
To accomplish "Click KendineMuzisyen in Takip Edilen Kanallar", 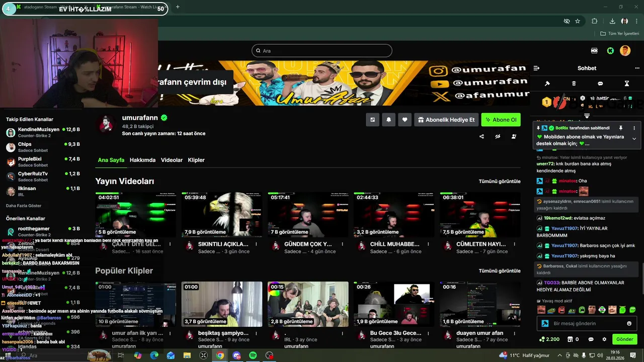I will coord(43,133).
